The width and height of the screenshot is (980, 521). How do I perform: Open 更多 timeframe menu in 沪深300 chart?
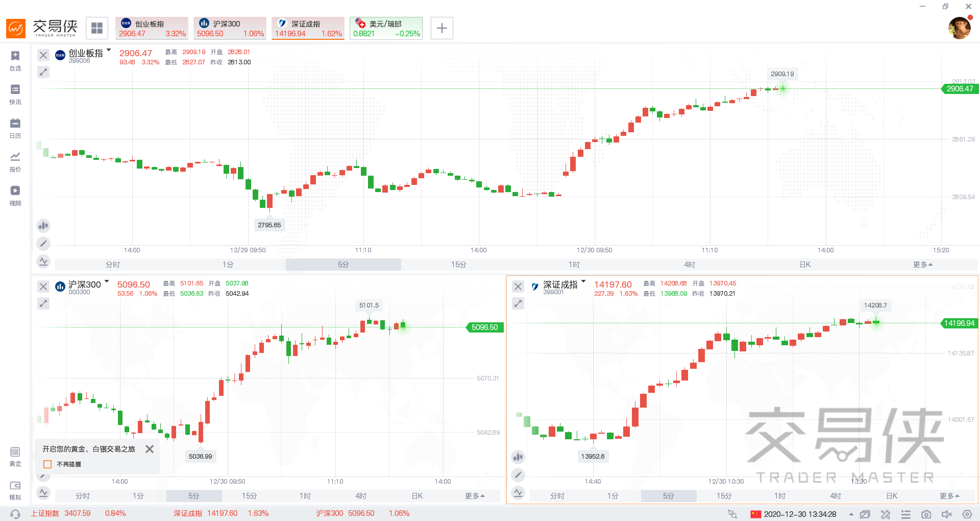click(x=475, y=496)
